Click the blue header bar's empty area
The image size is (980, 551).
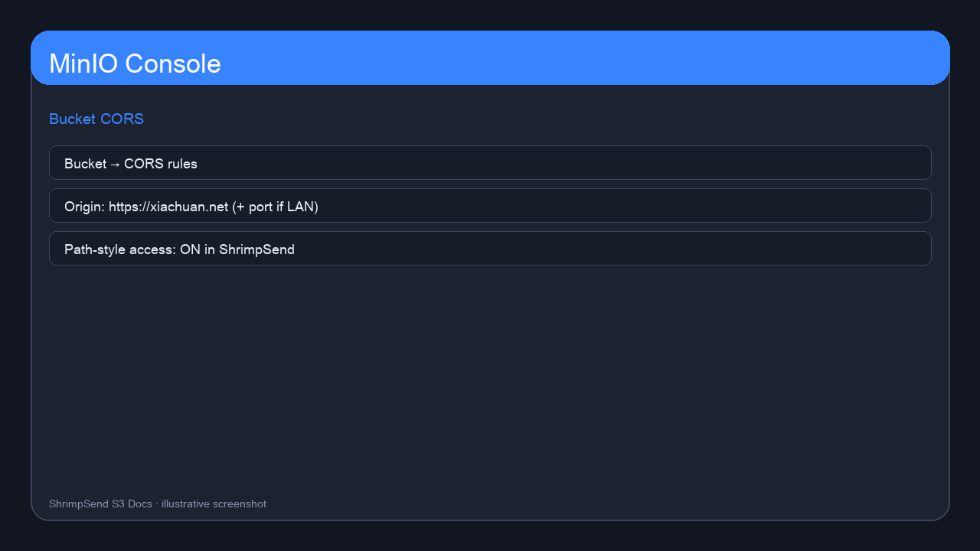(582, 58)
